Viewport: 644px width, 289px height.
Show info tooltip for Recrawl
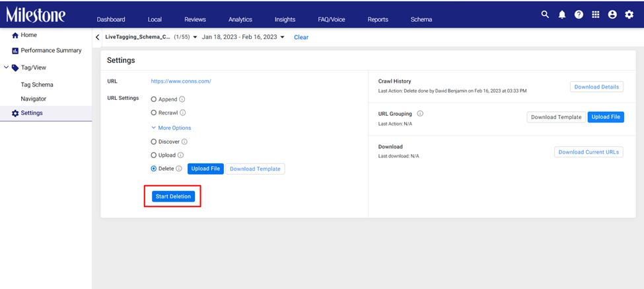[x=183, y=112]
